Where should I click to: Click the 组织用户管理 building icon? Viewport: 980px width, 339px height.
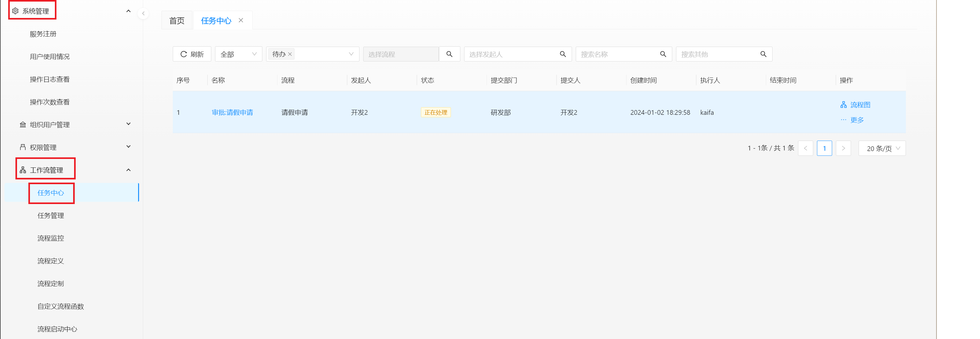pyautogui.click(x=23, y=125)
